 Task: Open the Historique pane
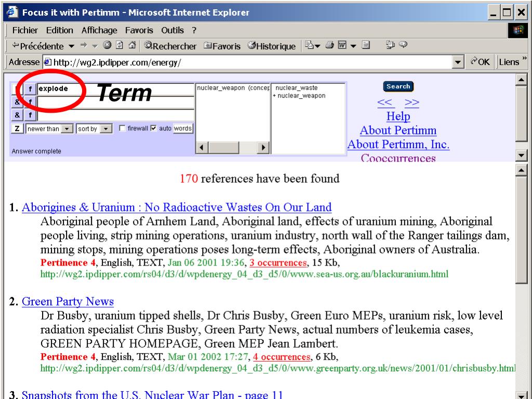pos(271,46)
